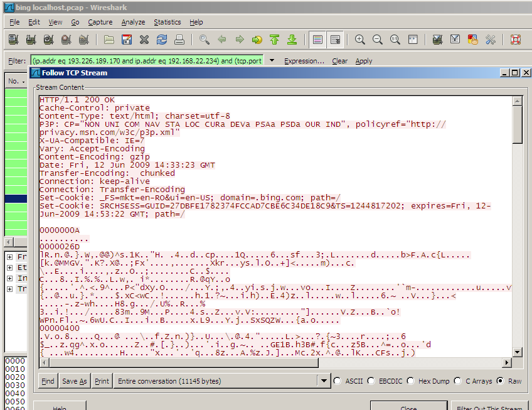Click the Save capture file icon
The image size is (532, 410).
[127, 40]
